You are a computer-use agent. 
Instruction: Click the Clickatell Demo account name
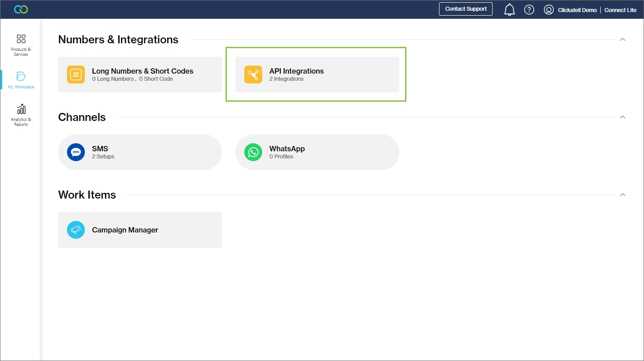577,10
